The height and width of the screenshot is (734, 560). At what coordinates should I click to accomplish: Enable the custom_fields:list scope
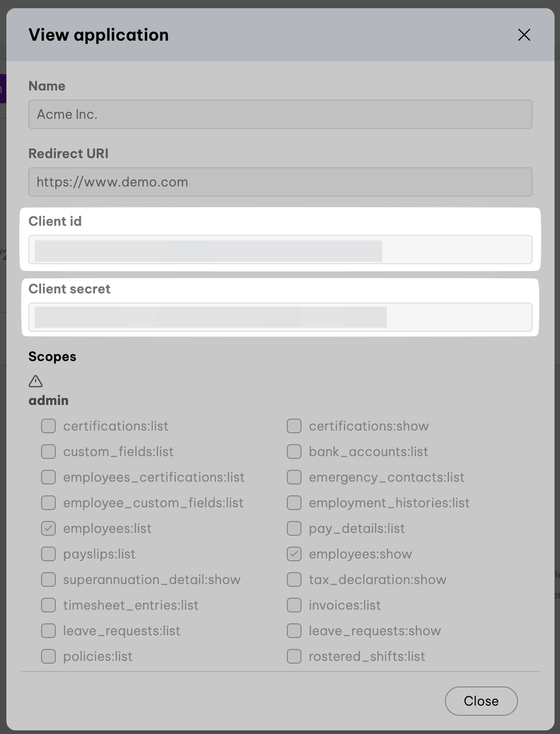[48, 452]
